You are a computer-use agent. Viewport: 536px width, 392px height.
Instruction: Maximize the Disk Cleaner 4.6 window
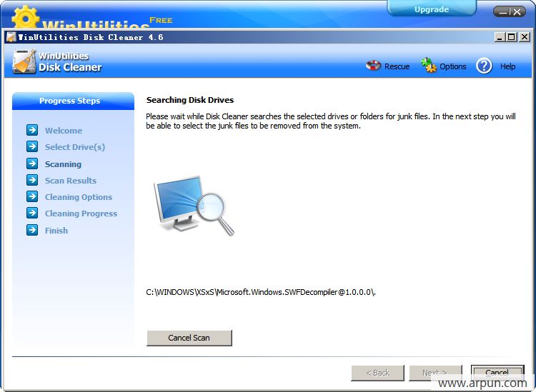[512, 37]
